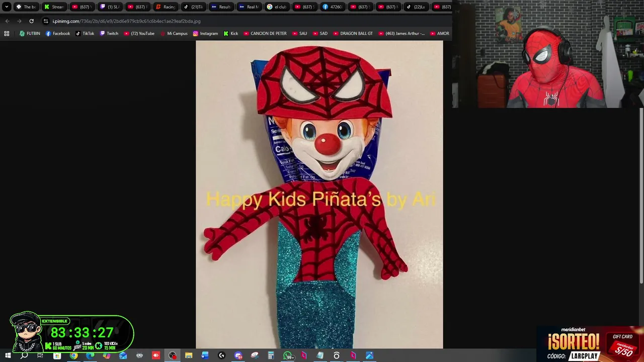Open the FUTBIN bookmark
The width and height of the screenshot is (644, 362).
(x=30, y=34)
